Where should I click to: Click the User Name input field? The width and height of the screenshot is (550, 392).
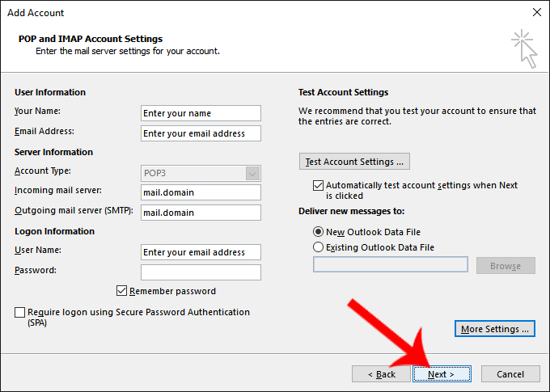tap(201, 252)
